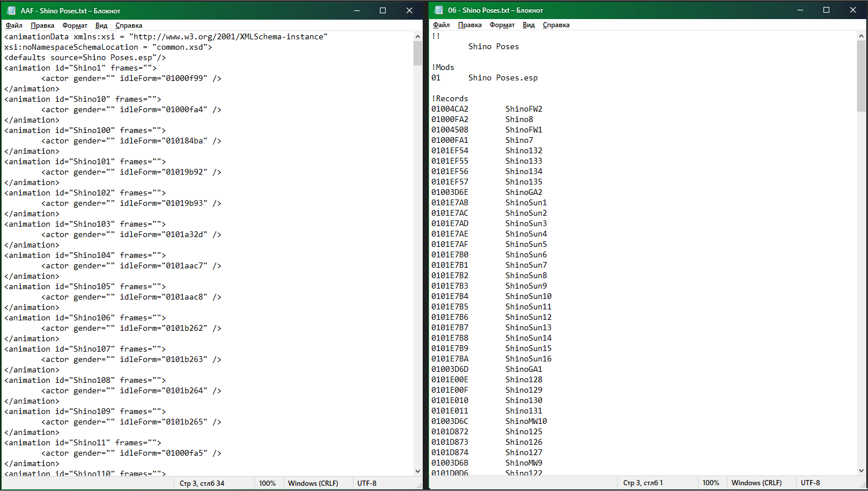Click '!Records' line in 06 window
Image resolution: width=868 pixels, height=491 pixels.
[450, 98]
